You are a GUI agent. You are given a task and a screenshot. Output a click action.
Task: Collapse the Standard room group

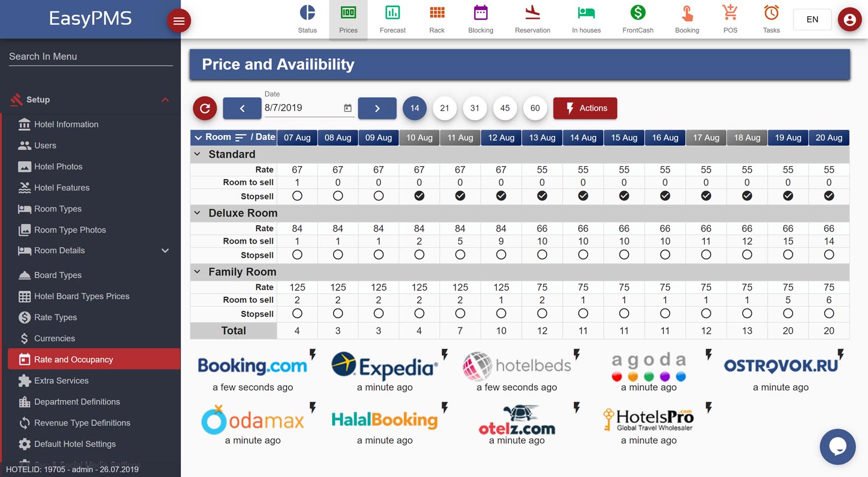coord(197,154)
